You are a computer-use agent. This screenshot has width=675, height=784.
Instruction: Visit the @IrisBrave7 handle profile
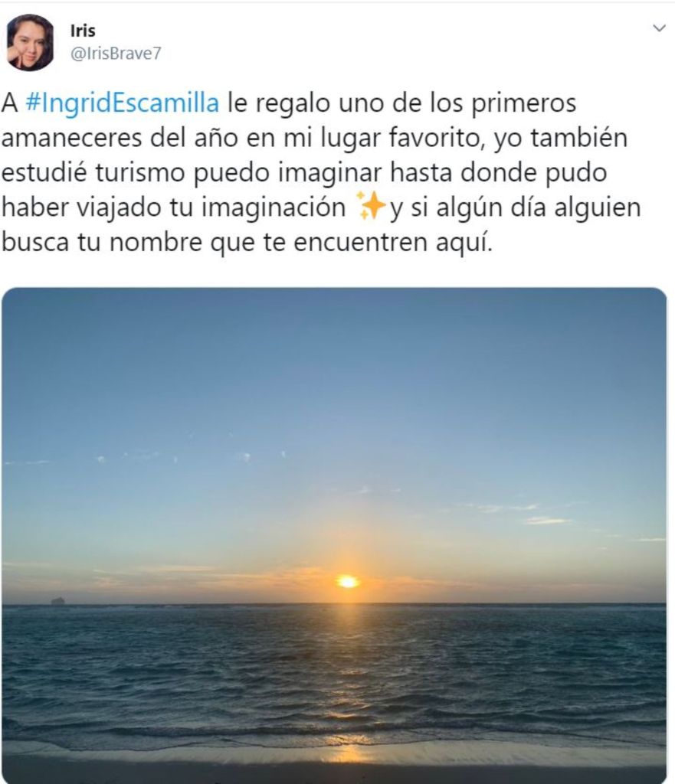coord(116,53)
